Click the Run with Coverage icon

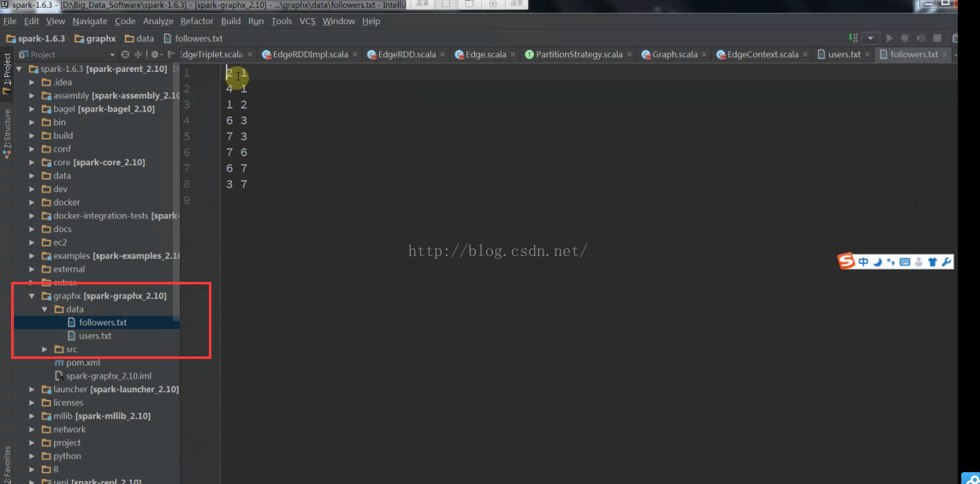click(x=921, y=39)
